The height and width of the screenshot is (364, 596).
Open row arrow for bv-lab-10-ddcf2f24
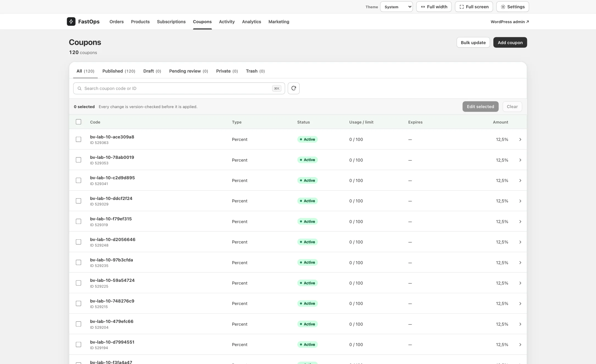point(520,201)
